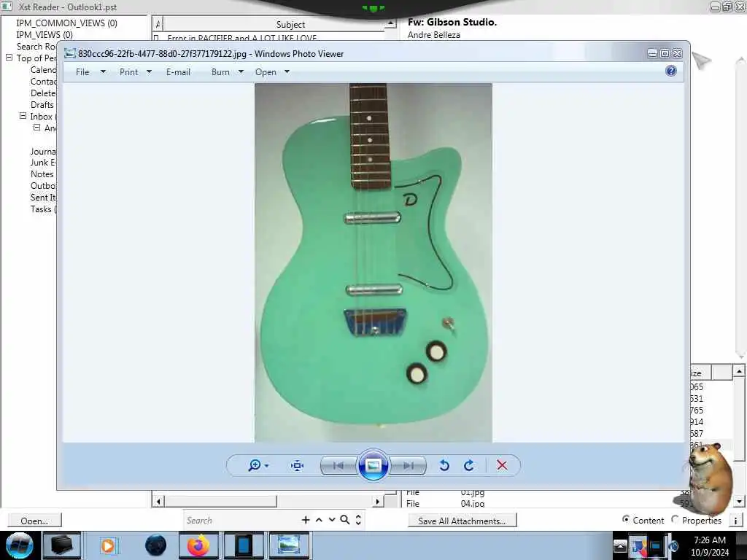The image size is (747, 560).
Task: Click the black folder taskbar icon
Action: 62,545
